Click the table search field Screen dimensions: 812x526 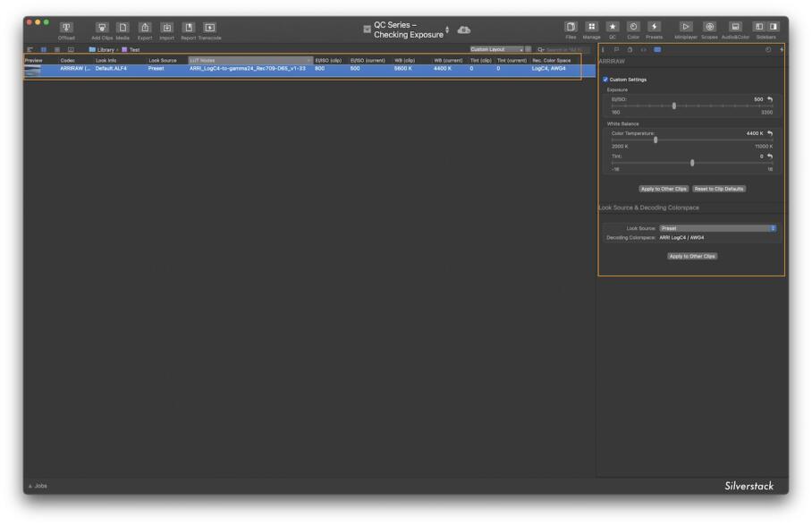pos(562,50)
